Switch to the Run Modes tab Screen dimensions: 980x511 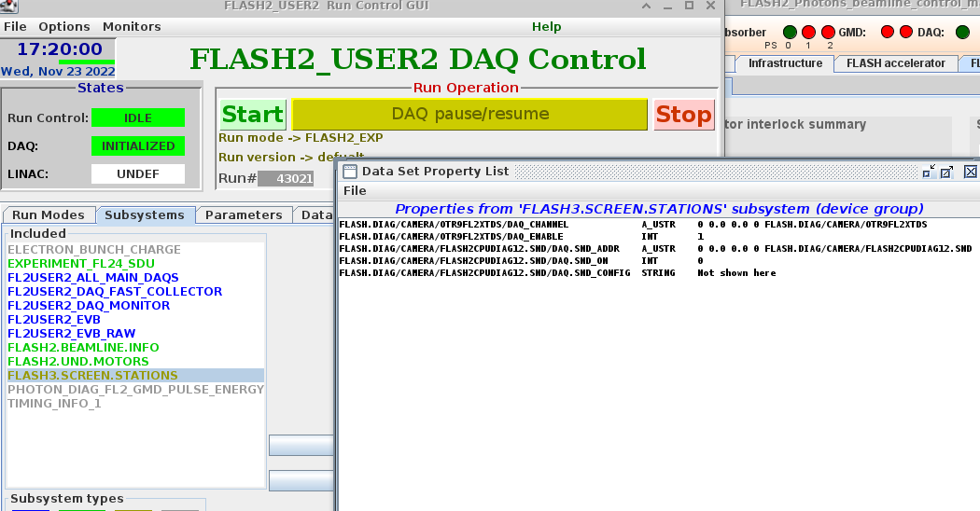click(49, 214)
